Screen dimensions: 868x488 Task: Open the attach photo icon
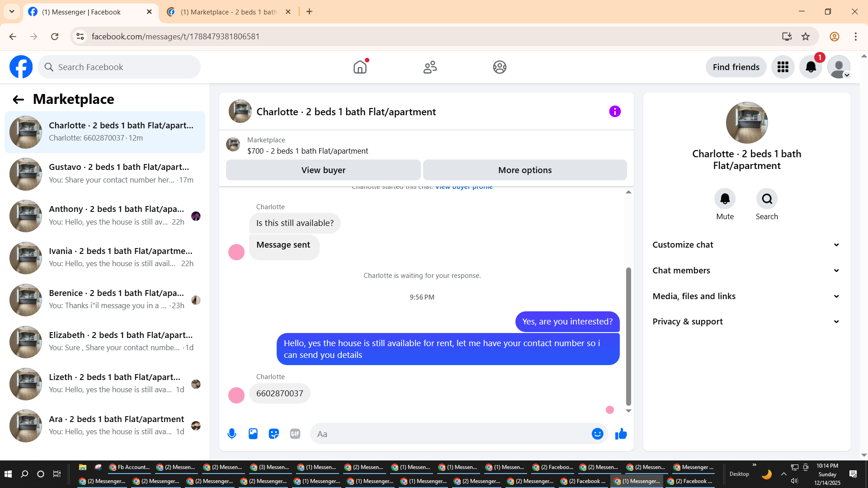coord(253,434)
